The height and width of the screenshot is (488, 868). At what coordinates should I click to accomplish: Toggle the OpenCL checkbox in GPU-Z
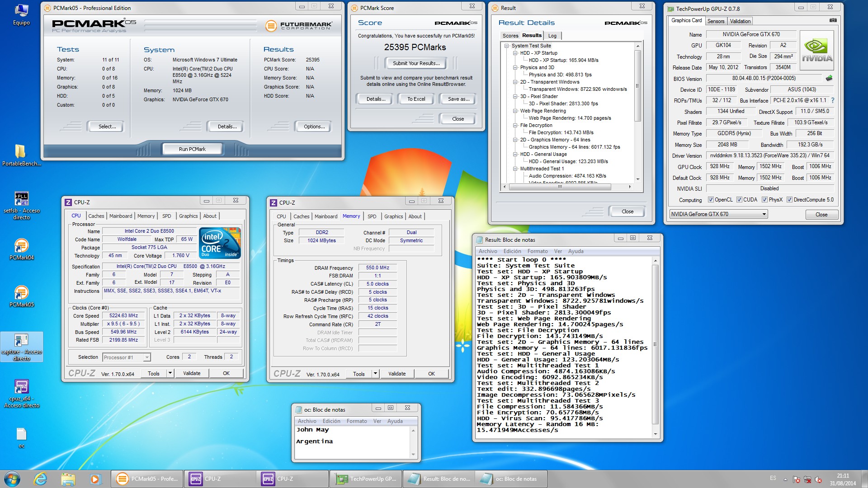coord(711,200)
